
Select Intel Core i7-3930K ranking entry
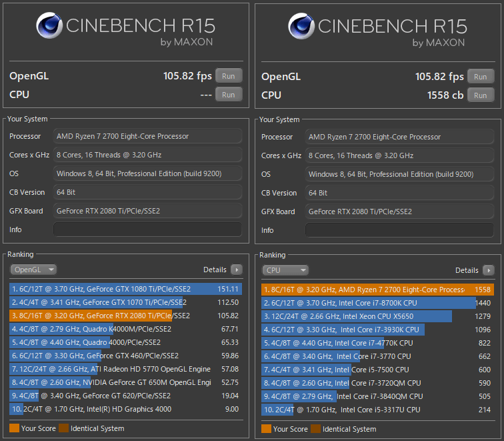pyautogui.click(x=378, y=330)
